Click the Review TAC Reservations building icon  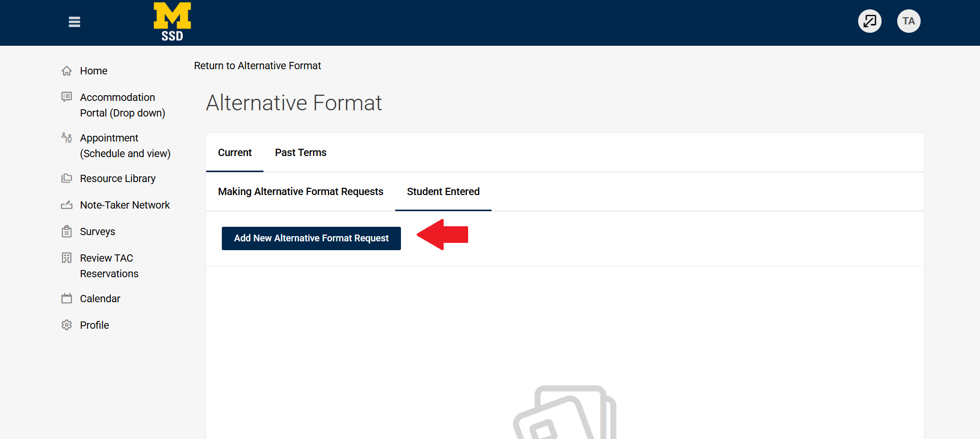tap(67, 257)
